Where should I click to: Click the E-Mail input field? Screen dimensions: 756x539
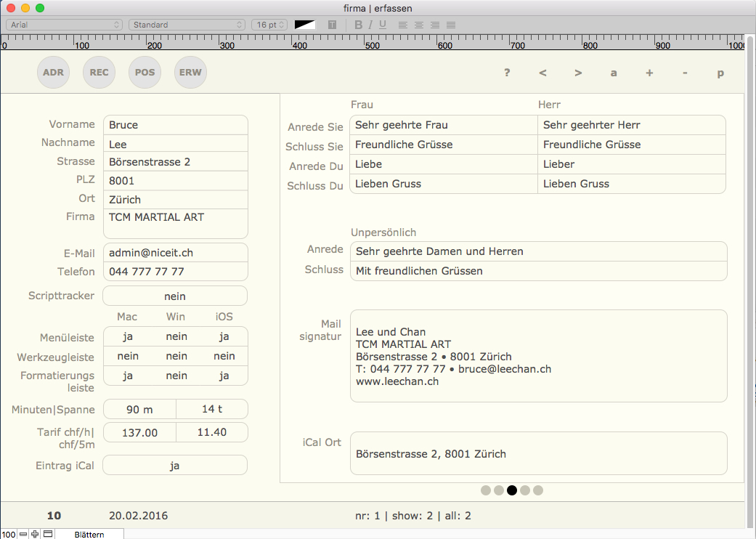(x=175, y=253)
